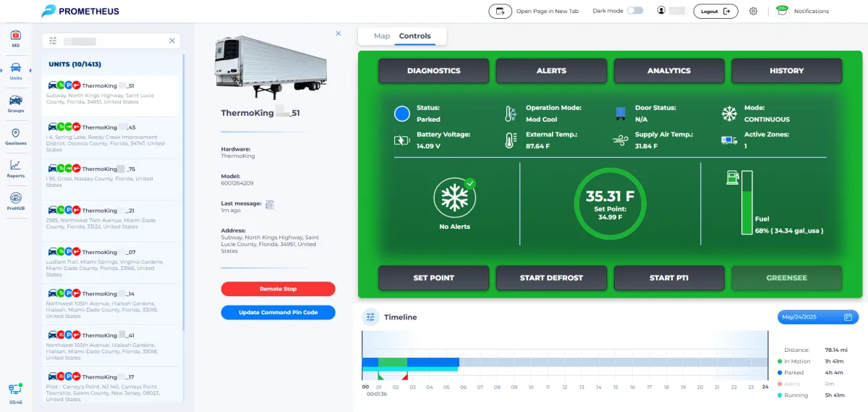Click the Door Status trailer icon
868x412 pixels.
(x=620, y=114)
